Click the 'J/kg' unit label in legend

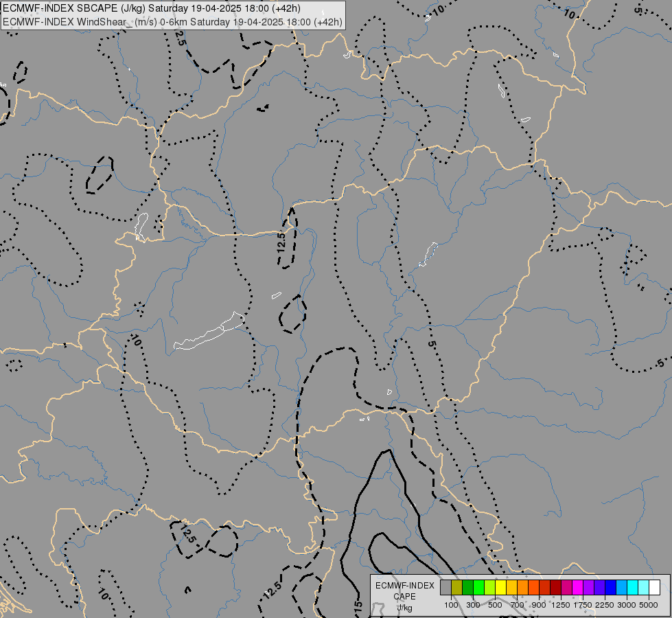click(x=404, y=608)
